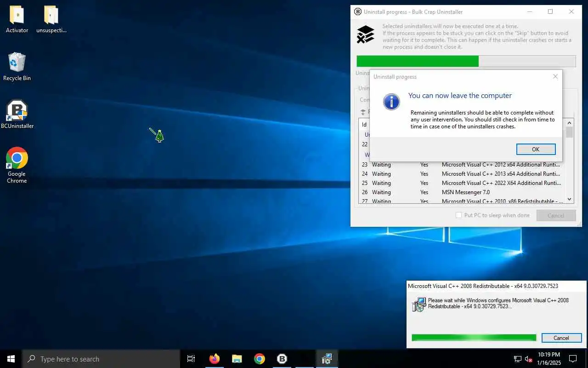The width and height of the screenshot is (588, 368).
Task: Open the Action Center notifications icon
Action: (x=573, y=359)
